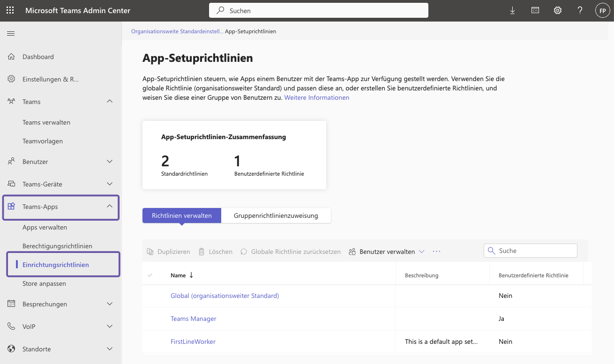The height and width of the screenshot is (364, 614).
Task: Click the Duplizieren copy icon
Action: click(x=150, y=252)
